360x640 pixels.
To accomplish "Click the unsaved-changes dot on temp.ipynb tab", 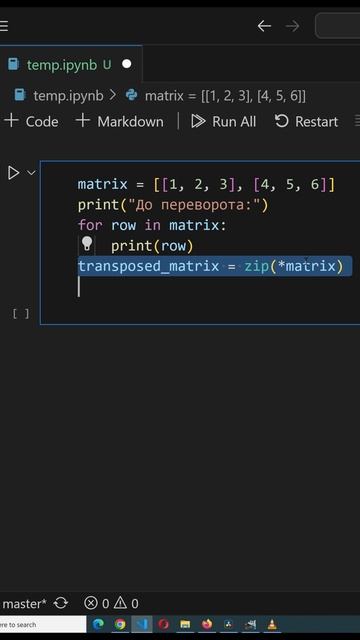I will [127, 64].
